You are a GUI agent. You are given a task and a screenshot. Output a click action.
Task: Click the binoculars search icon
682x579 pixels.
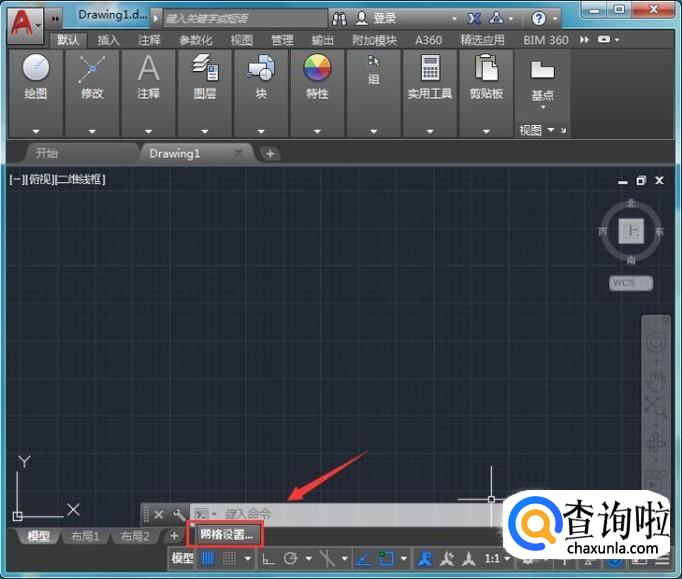[x=339, y=18]
